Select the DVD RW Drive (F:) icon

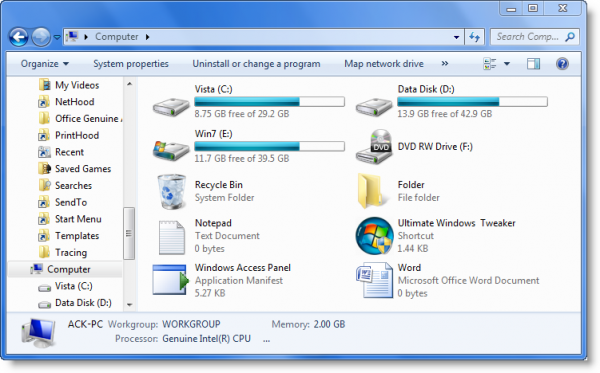click(374, 147)
